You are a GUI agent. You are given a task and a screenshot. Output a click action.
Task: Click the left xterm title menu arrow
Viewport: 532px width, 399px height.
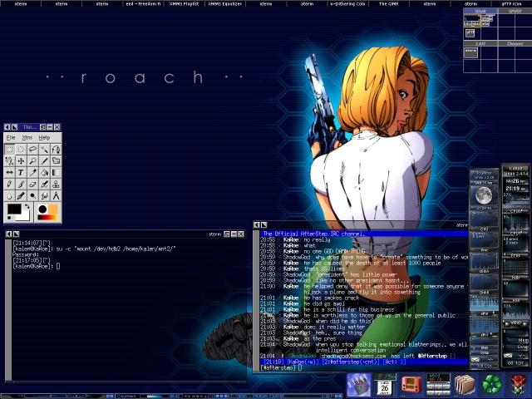9,234
